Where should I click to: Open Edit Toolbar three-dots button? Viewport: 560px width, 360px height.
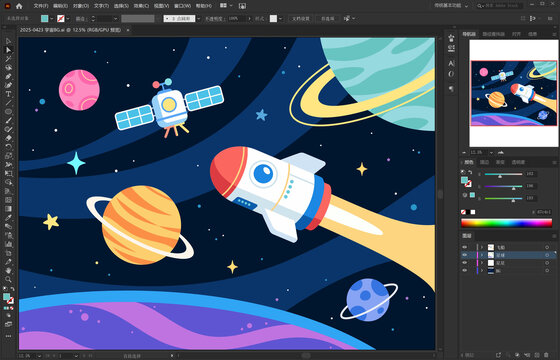[x=9, y=336]
